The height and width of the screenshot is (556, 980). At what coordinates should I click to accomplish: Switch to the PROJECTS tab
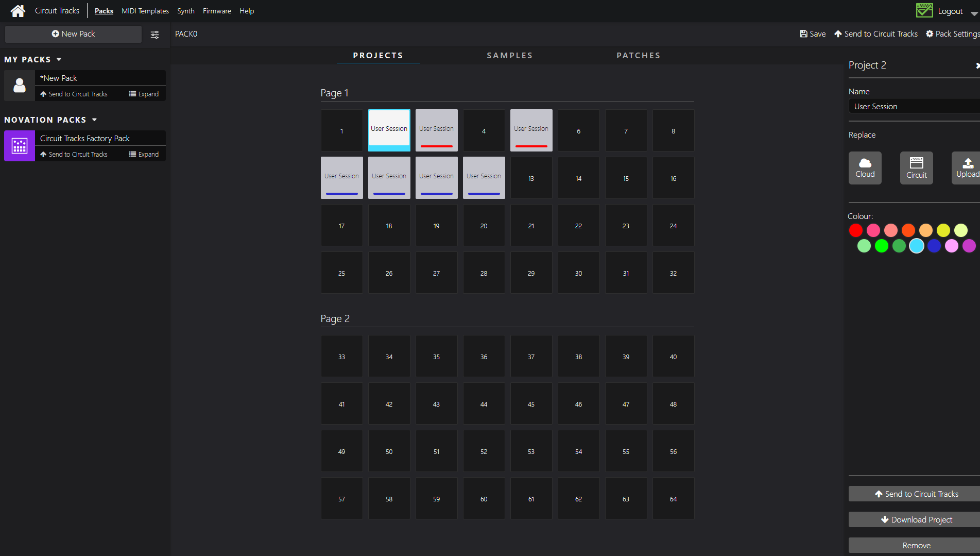(378, 56)
